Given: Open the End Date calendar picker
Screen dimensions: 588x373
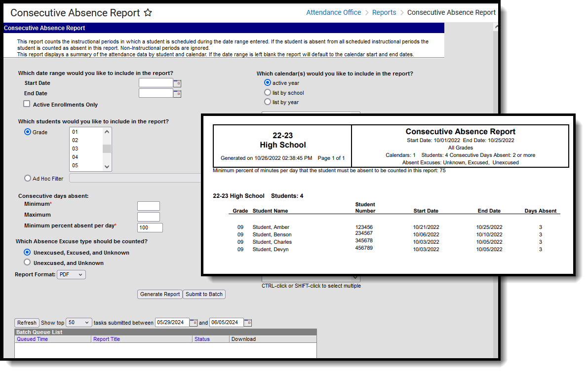Looking at the screenshot, I should pyautogui.click(x=177, y=94).
